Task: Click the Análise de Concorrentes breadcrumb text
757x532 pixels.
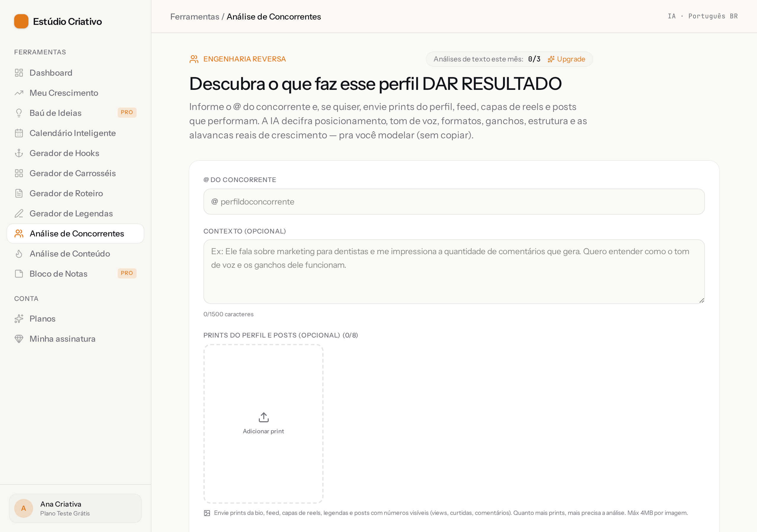Action: point(274,17)
